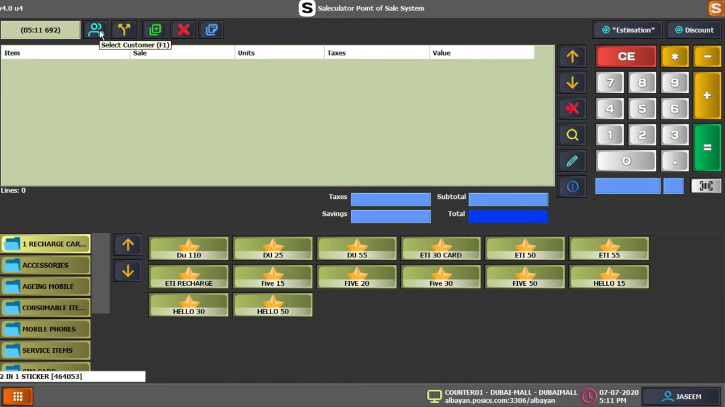Open product search magnifier icon

click(572, 135)
